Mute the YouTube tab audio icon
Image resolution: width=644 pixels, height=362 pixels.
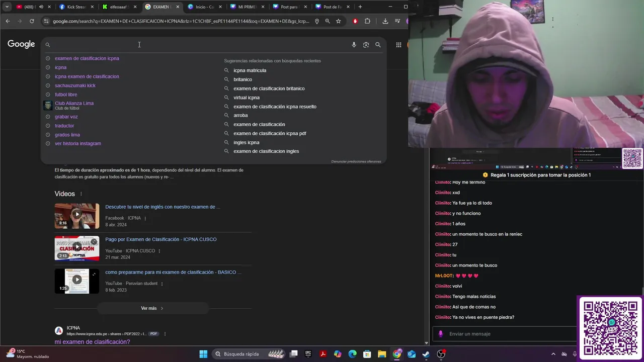coord(41,7)
